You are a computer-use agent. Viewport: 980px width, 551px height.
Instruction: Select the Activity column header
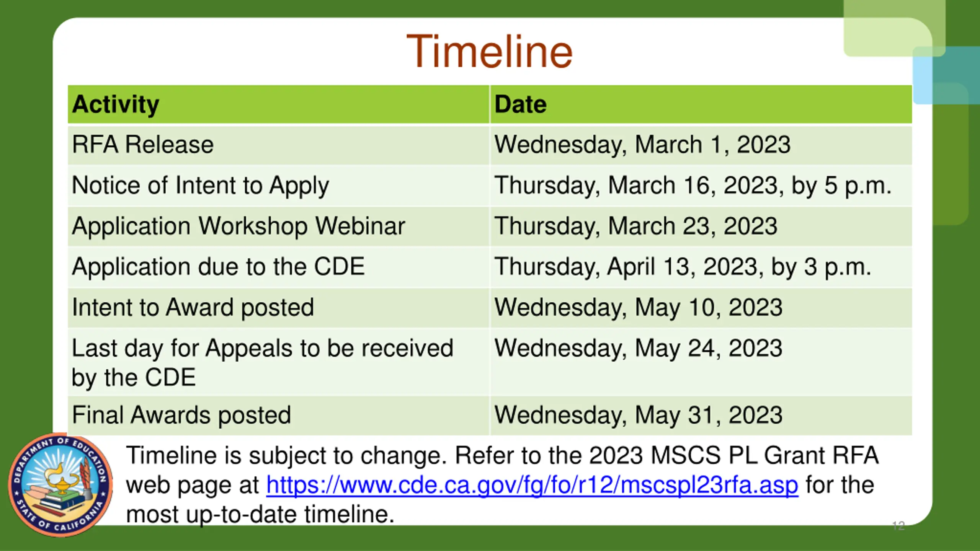click(x=116, y=104)
